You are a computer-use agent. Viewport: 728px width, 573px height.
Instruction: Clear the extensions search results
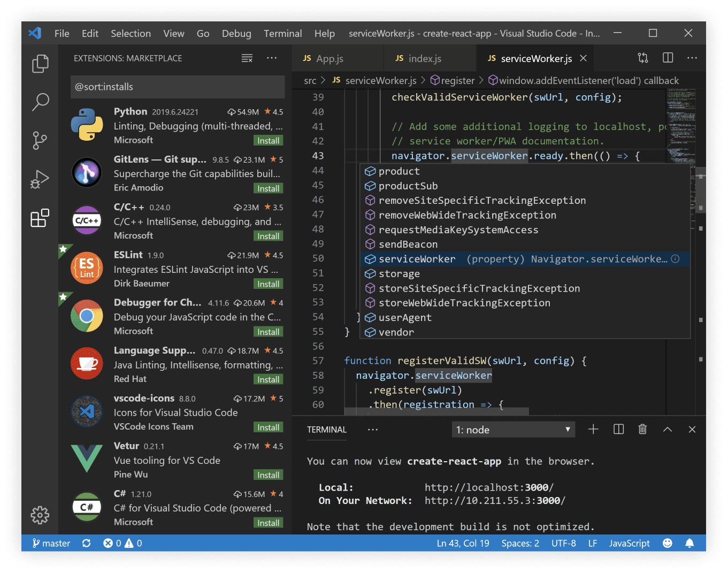[x=247, y=58]
